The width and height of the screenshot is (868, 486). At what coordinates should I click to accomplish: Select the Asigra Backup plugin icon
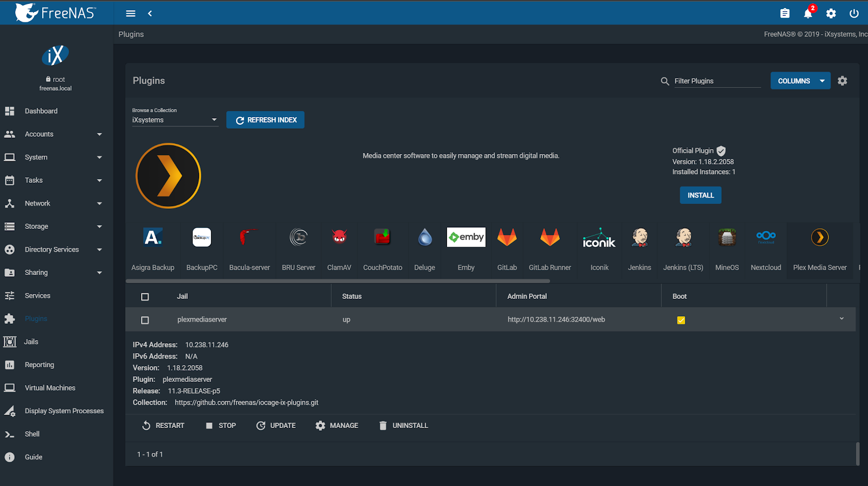(152, 237)
